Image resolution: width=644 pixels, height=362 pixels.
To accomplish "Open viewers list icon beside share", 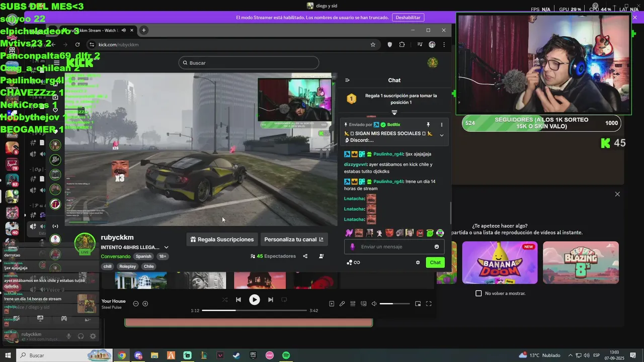I will tap(321, 256).
